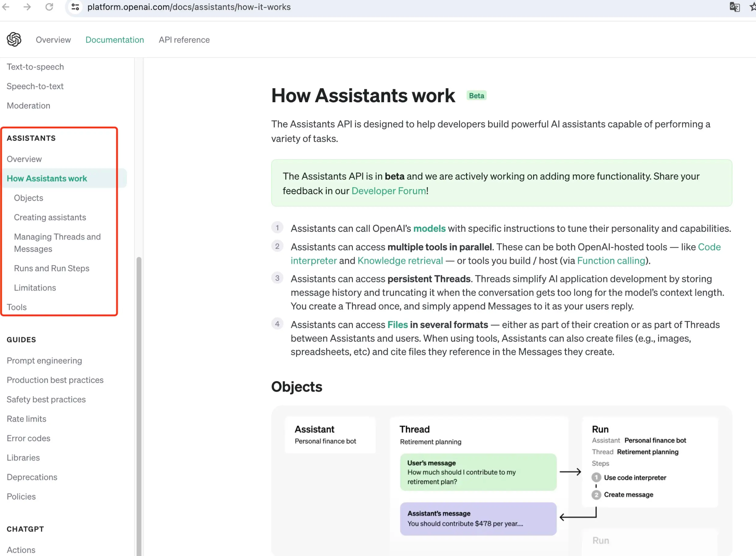Image resolution: width=756 pixels, height=556 pixels.
Task: Open the Overview top navigation item
Action: pyautogui.click(x=53, y=40)
